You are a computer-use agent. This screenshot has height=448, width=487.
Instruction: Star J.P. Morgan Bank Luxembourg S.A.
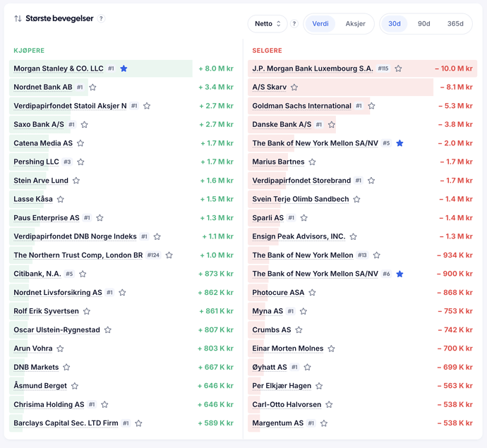pyautogui.click(x=398, y=68)
